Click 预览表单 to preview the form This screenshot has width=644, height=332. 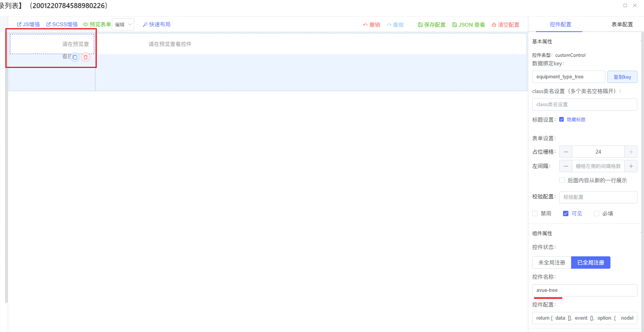click(x=97, y=24)
